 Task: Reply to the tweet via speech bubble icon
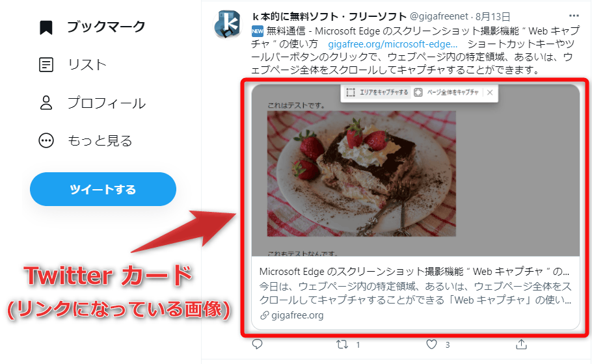pyautogui.click(x=257, y=344)
